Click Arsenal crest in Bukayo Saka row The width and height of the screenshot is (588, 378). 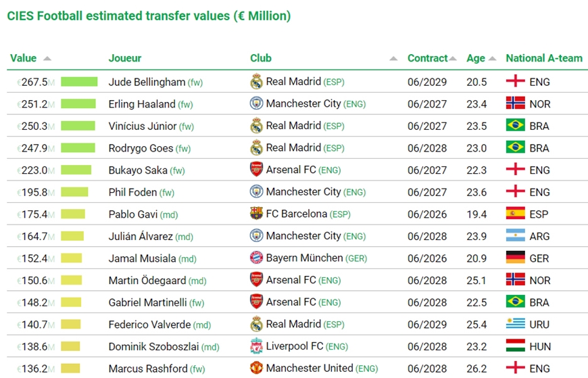point(257,170)
